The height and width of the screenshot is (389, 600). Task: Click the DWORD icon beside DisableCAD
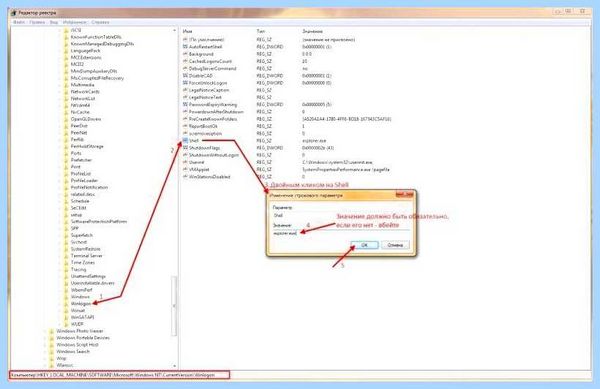185,76
